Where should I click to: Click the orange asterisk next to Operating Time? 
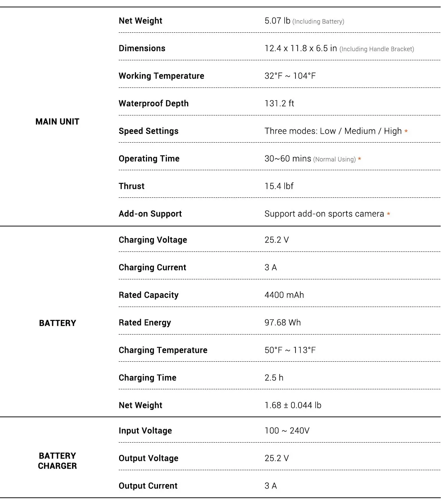coord(359,159)
